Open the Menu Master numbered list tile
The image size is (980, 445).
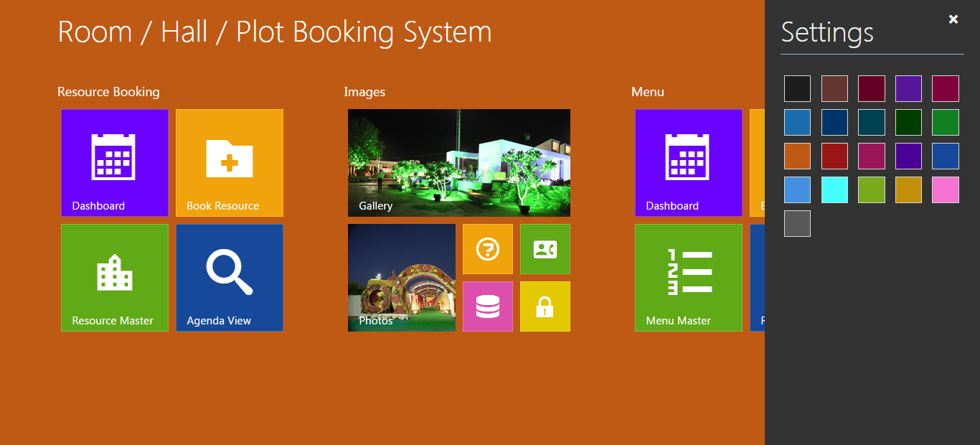click(x=689, y=277)
